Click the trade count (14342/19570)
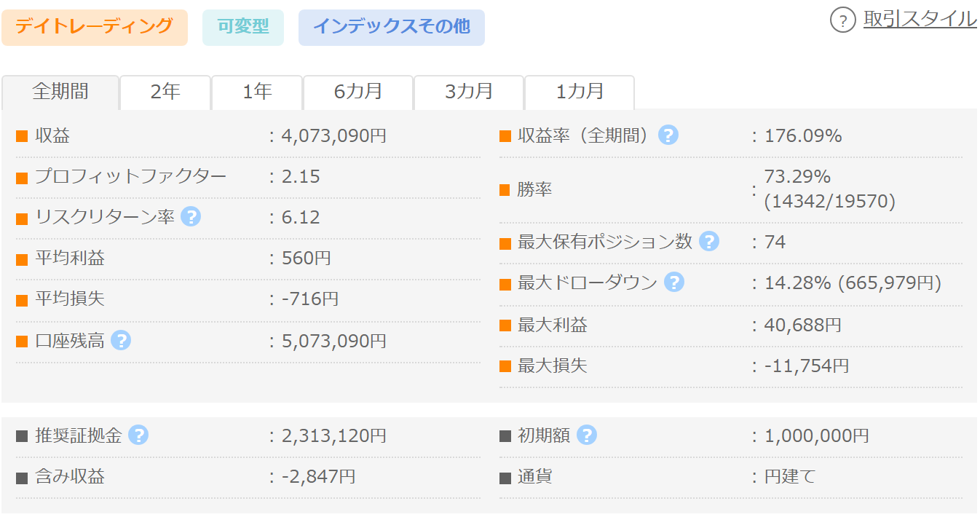 830,202
